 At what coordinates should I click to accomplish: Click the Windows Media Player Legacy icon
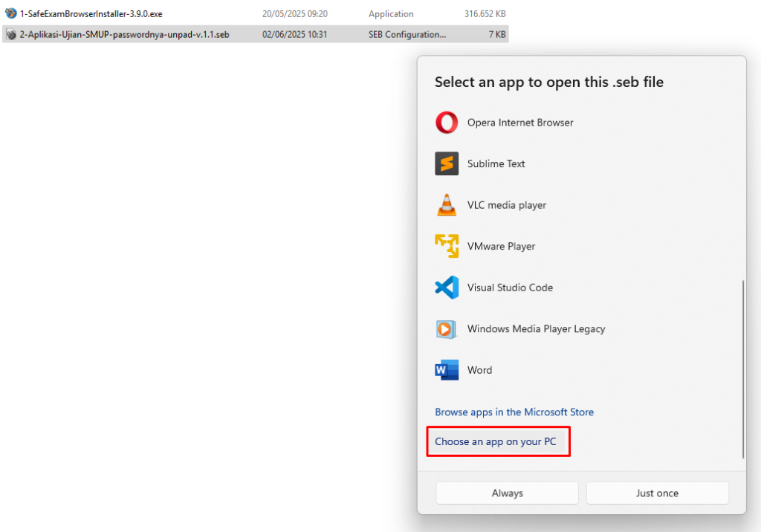[x=447, y=328]
